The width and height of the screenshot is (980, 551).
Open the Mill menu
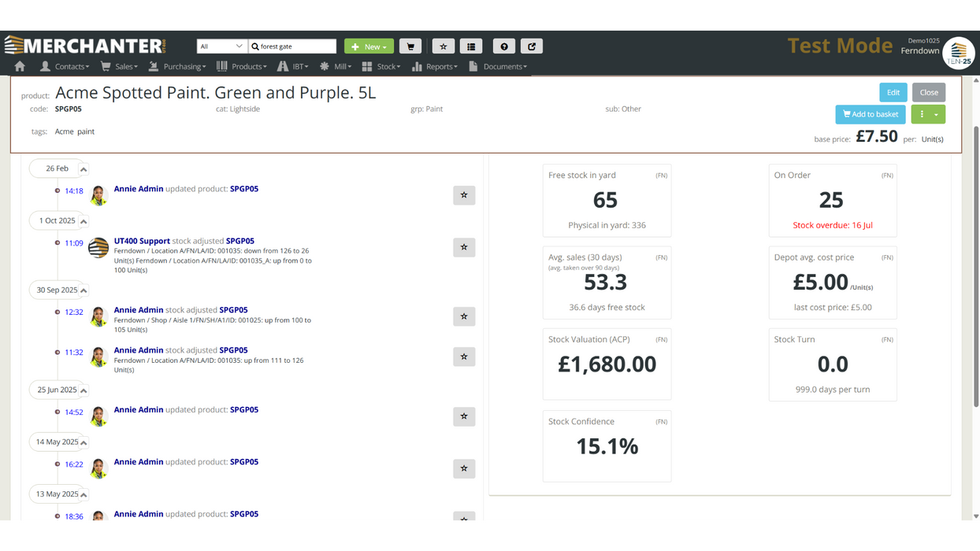336,67
